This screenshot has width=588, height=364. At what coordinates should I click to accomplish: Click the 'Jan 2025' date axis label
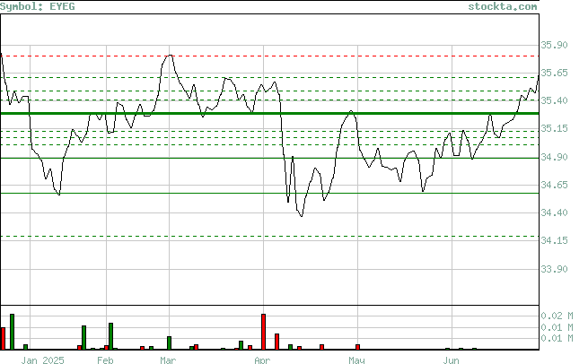[43, 360]
